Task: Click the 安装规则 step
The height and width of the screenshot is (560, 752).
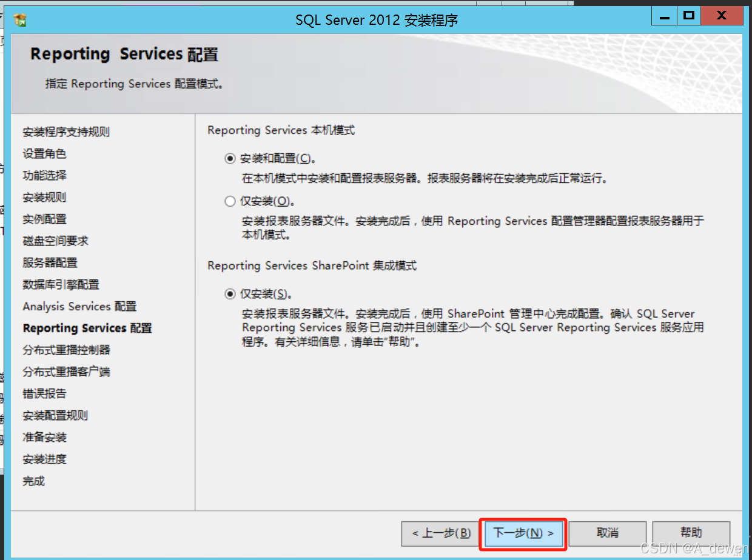Action: (x=44, y=198)
